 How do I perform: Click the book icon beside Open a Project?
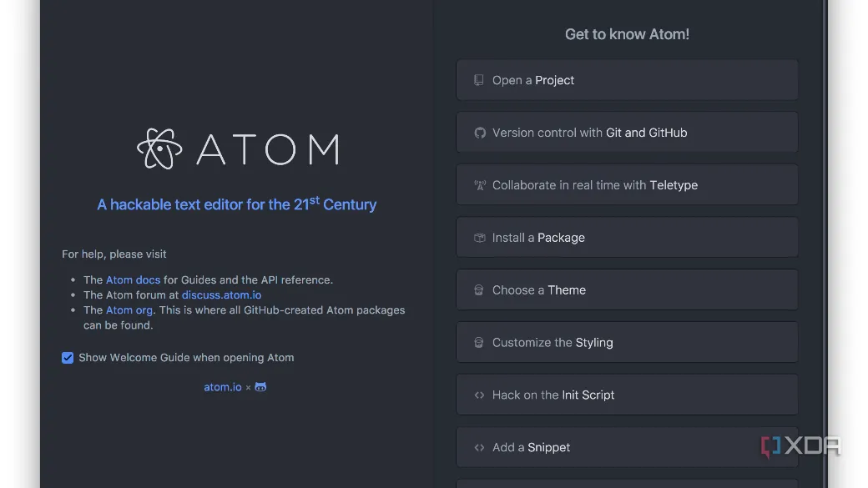(479, 80)
